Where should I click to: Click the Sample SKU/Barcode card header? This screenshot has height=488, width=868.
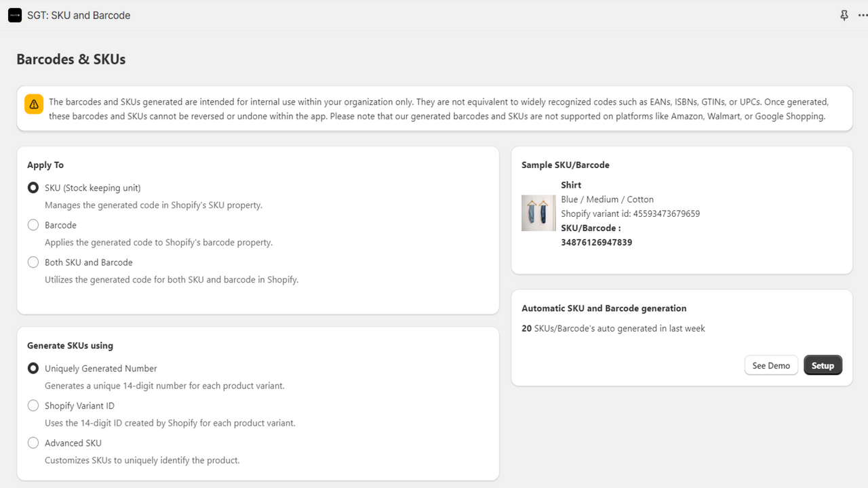(565, 165)
